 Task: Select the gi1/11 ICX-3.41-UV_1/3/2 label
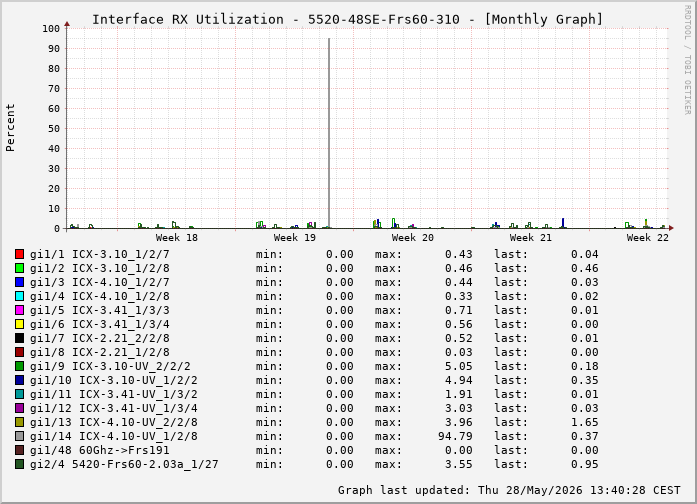tap(114, 394)
